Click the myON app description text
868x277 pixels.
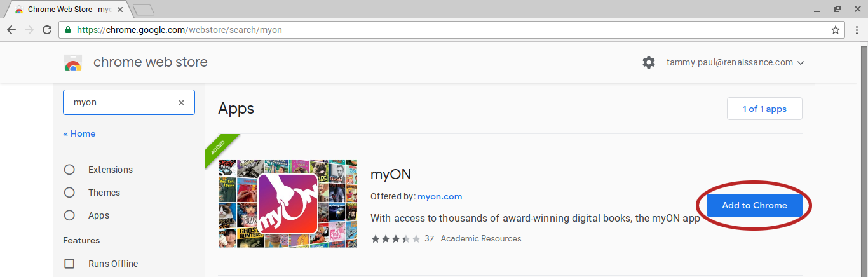[535, 218]
